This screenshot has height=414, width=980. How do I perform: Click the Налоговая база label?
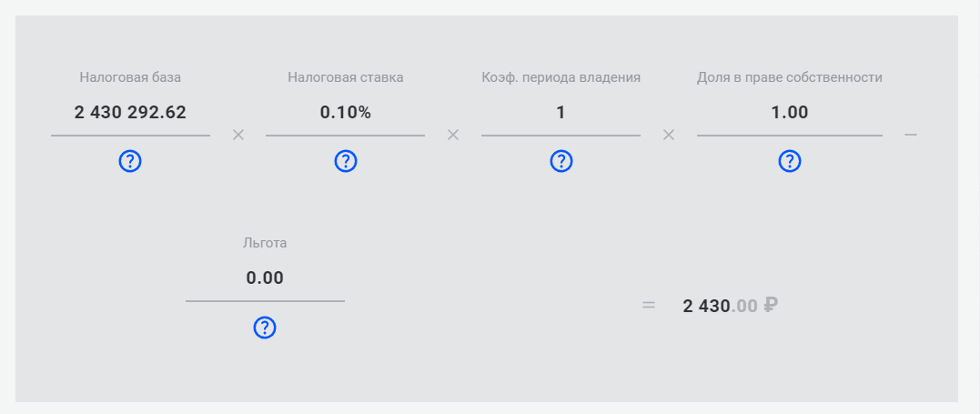click(130, 77)
